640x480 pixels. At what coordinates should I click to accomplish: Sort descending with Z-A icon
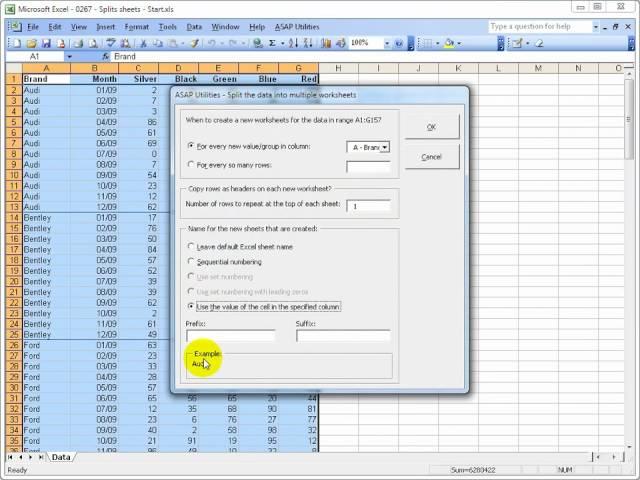(308, 43)
